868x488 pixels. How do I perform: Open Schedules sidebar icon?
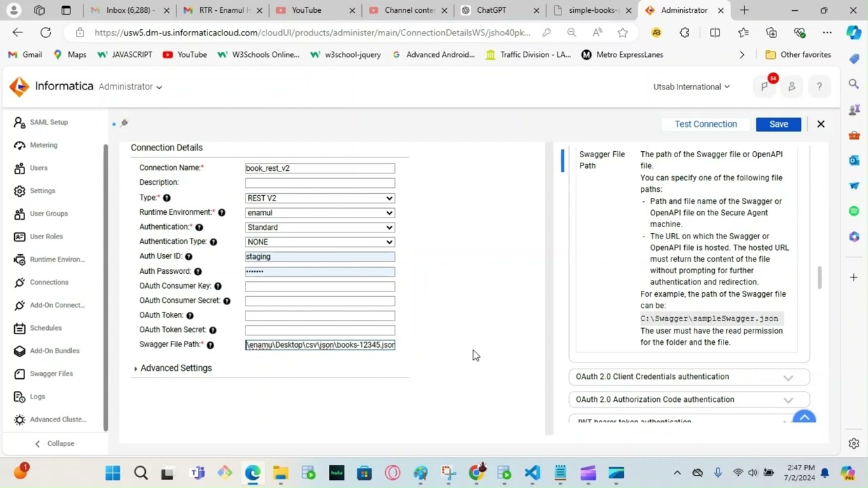click(x=20, y=328)
